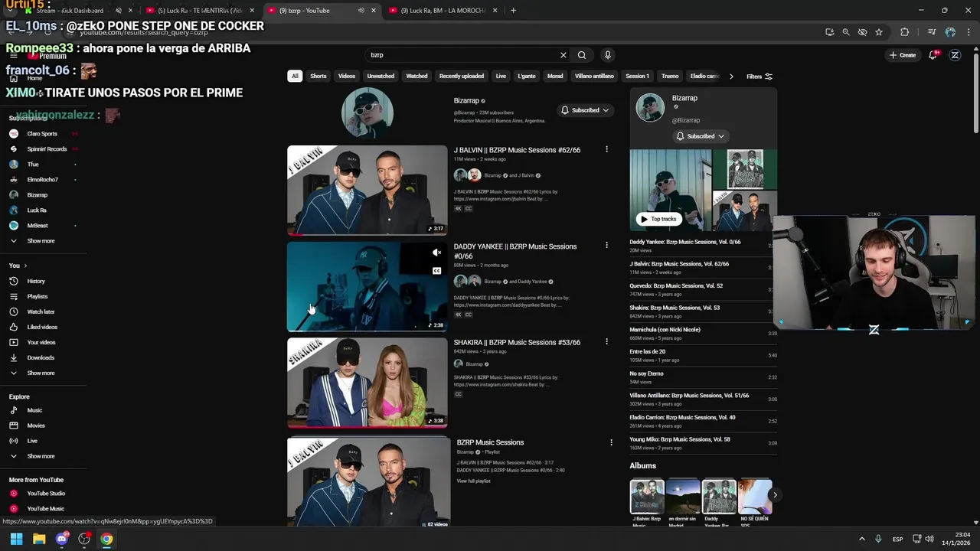This screenshot has width=980, height=551.
Task: Open Quevedo: Bzrp Music Sessions, Vol. 52
Action: [676, 285]
